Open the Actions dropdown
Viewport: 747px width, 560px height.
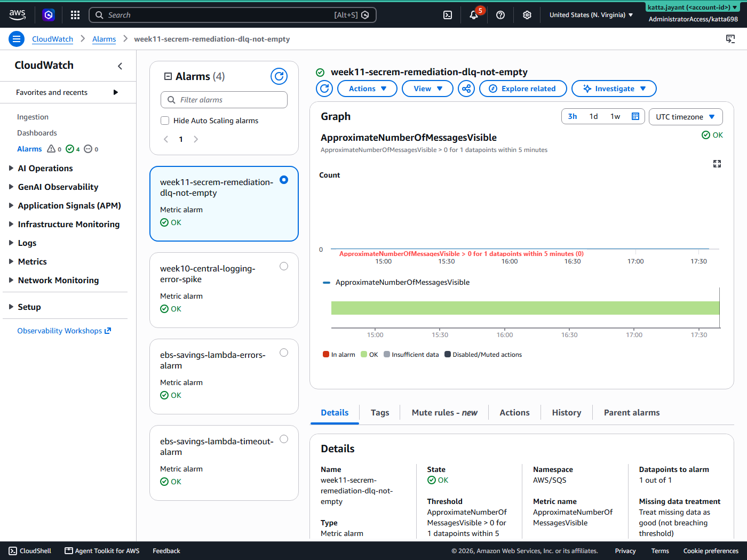(367, 89)
